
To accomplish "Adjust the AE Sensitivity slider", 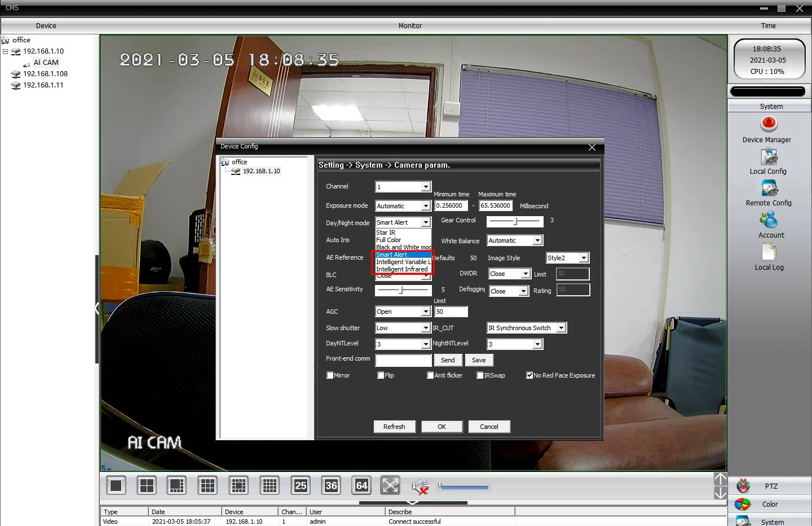I will [403, 290].
